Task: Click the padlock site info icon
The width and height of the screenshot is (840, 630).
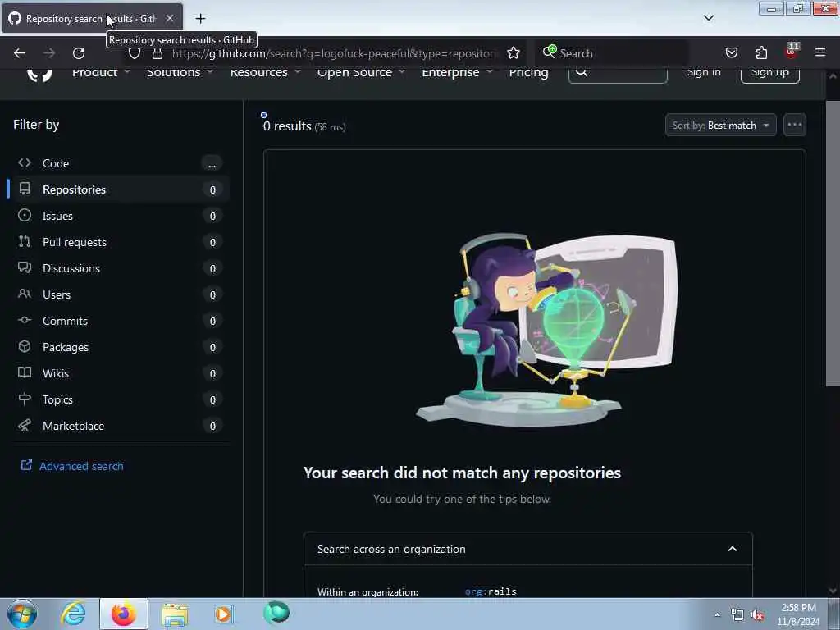Action: (157, 53)
